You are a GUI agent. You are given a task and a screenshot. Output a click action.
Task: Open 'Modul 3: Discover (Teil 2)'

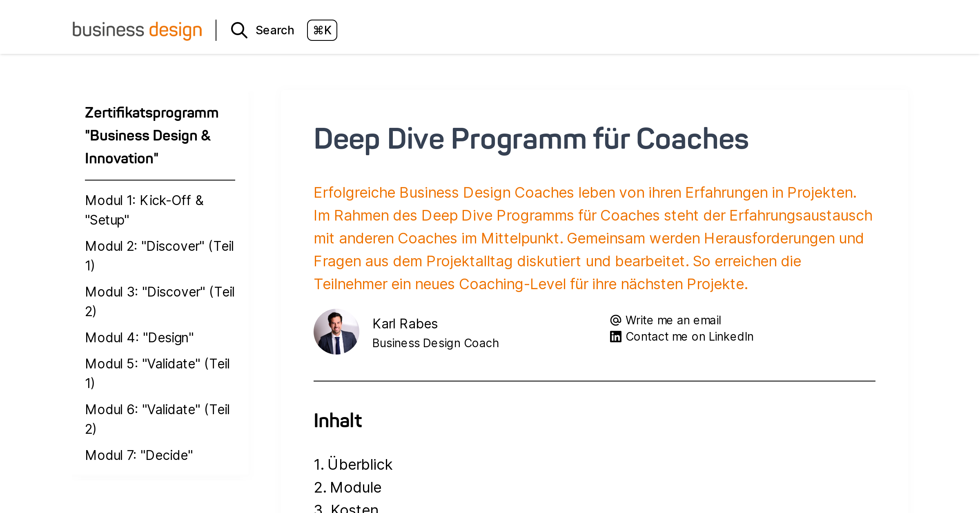point(159,301)
